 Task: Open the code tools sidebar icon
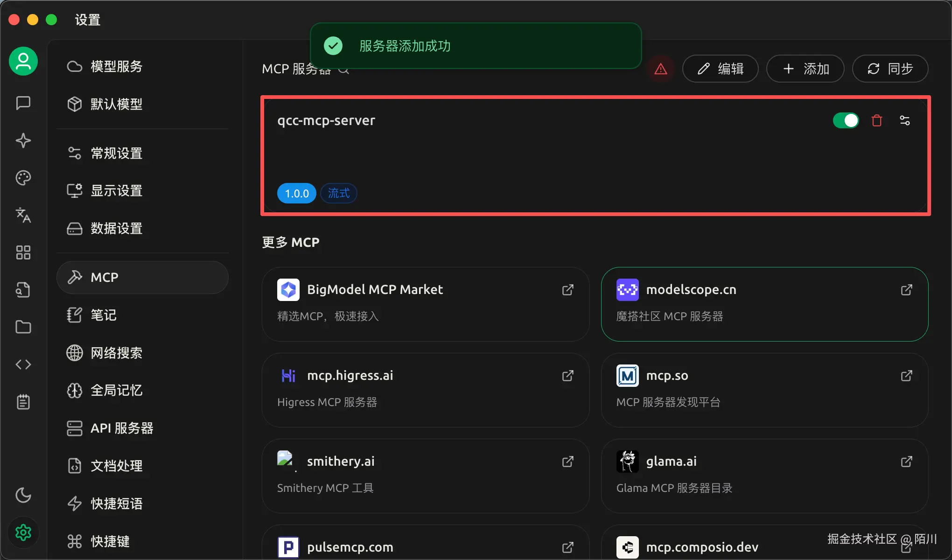coord(23,364)
